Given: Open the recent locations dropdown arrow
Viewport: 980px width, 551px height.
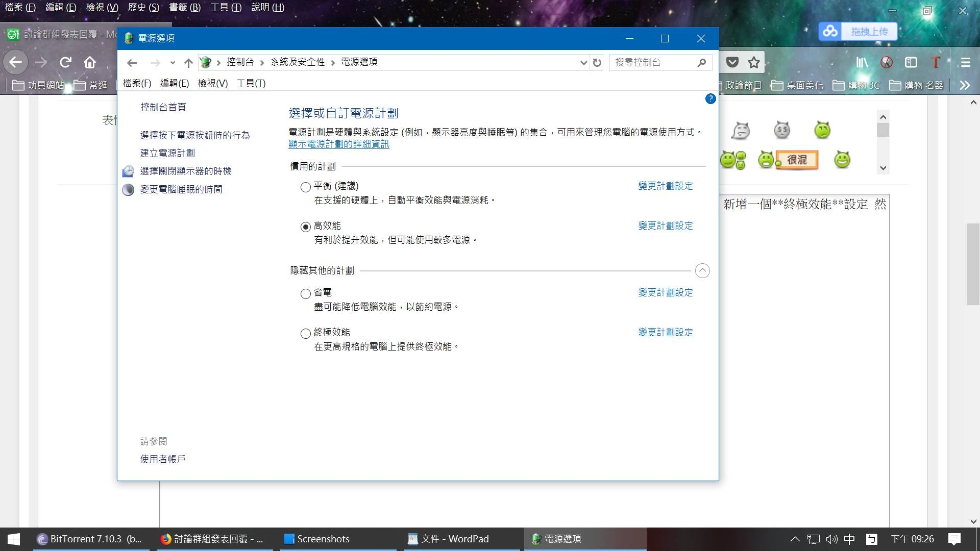Looking at the screenshot, I should coord(173,63).
